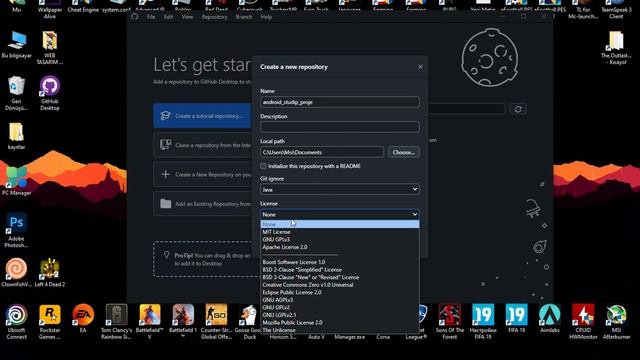Select the kayıtlar folder on desktop

[x=16, y=136]
